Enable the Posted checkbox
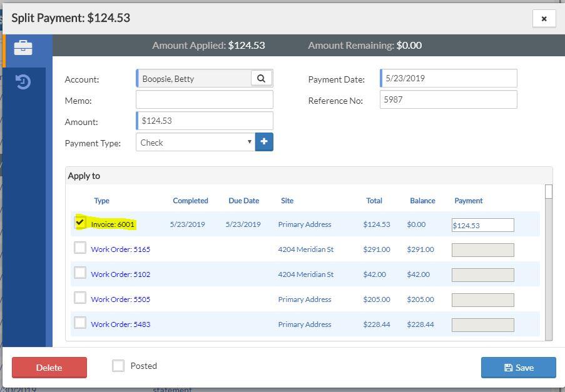The height and width of the screenshot is (392, 565). point(118,366)
